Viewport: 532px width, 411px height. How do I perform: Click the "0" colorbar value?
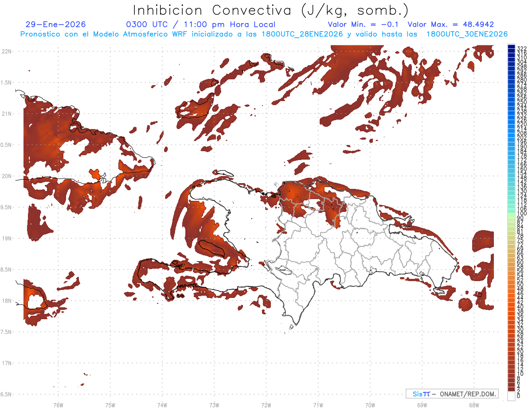point(519,395)
